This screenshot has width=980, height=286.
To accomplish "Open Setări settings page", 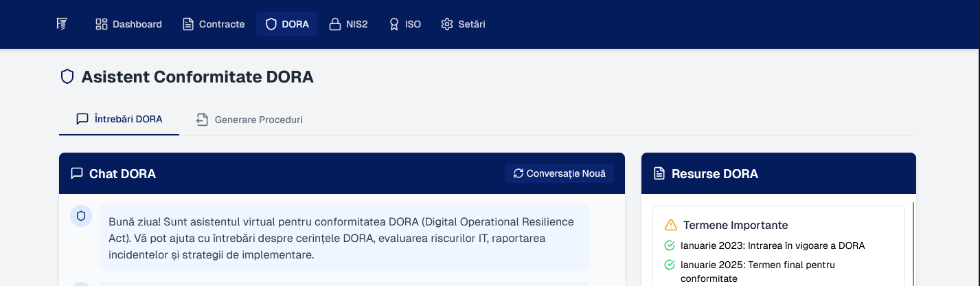I will [x=464, y=24].
